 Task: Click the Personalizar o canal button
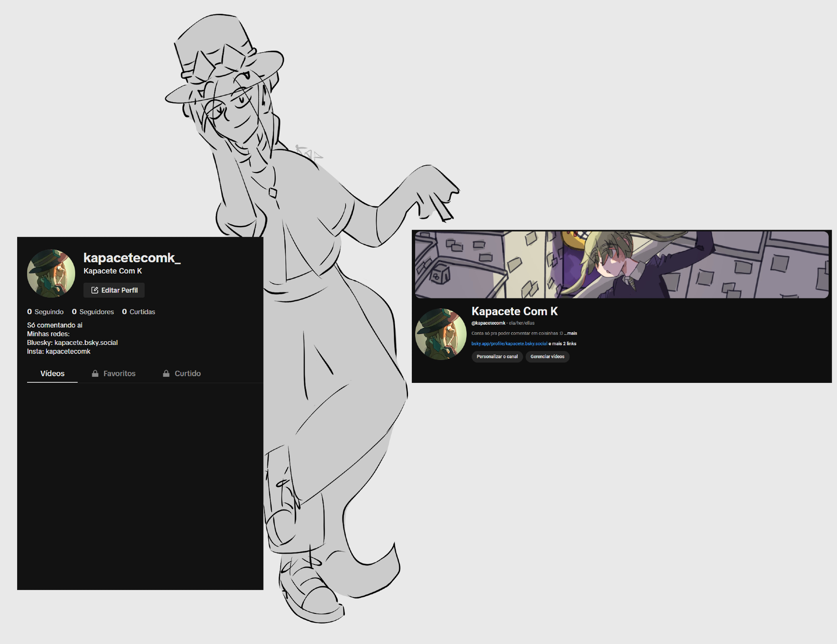[x=497, y=357]
